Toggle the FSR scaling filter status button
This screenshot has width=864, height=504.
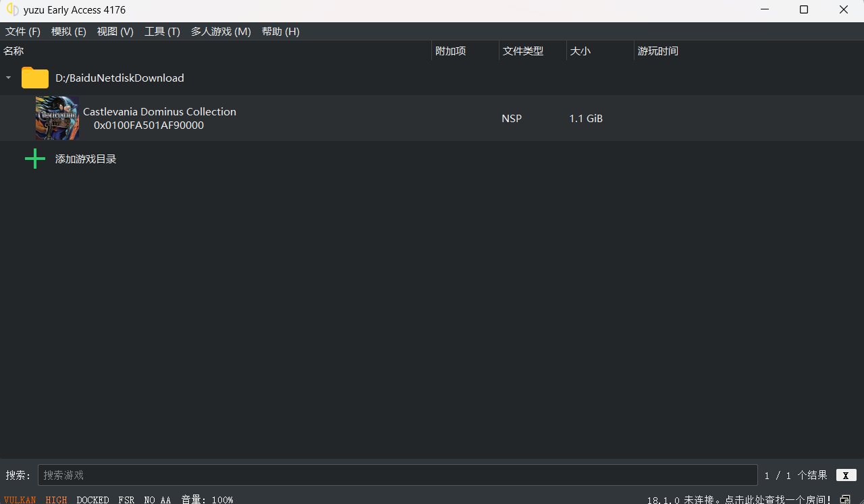(x=126, y=499)
